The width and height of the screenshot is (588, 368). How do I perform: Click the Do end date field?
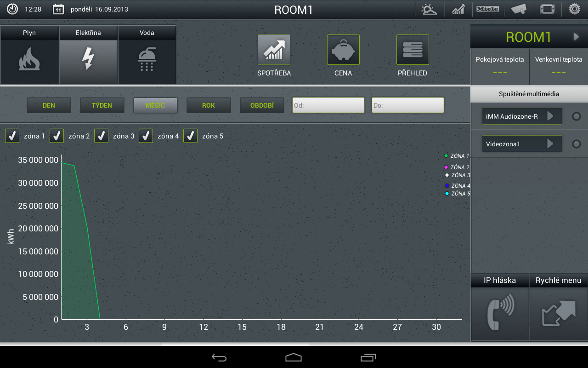coord(408,105)
